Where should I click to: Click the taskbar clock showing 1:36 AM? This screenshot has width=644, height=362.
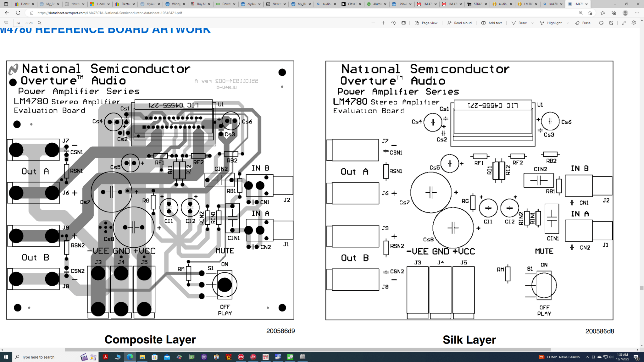[622, 357]
